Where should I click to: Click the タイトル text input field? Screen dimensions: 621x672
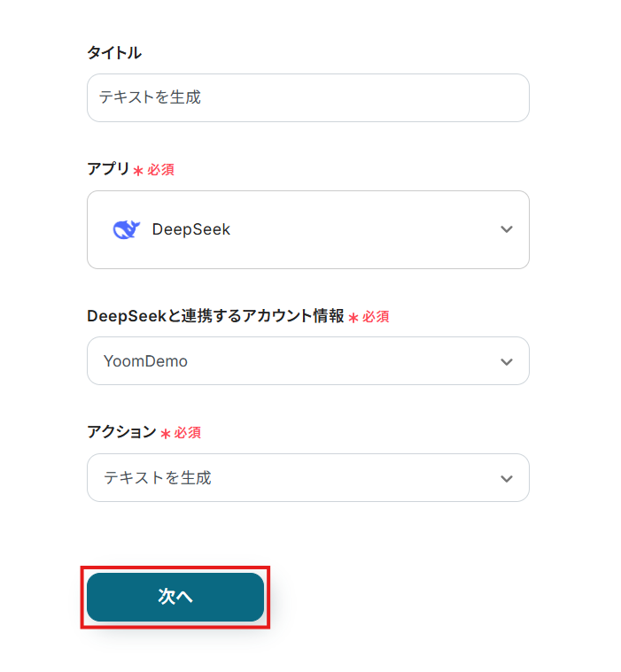click(x=307, y=97)
